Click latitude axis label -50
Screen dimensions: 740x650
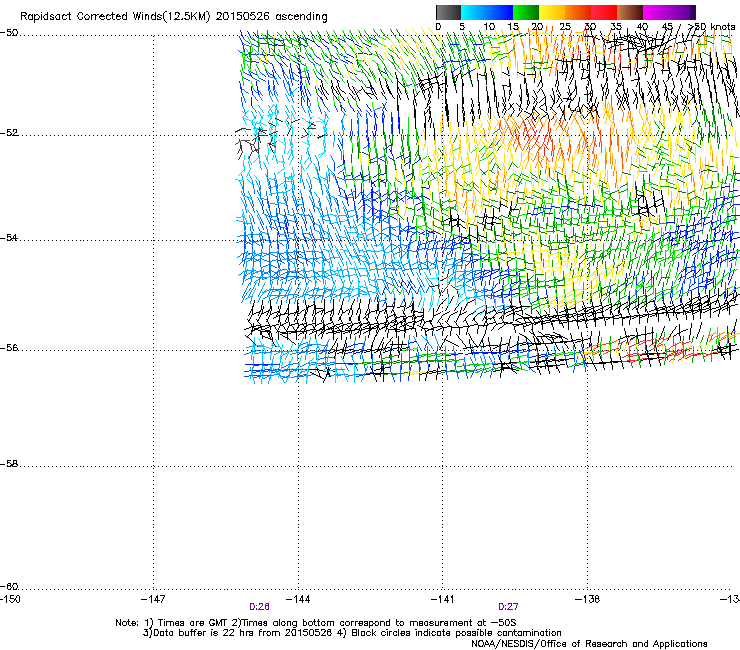pos(9,33)
